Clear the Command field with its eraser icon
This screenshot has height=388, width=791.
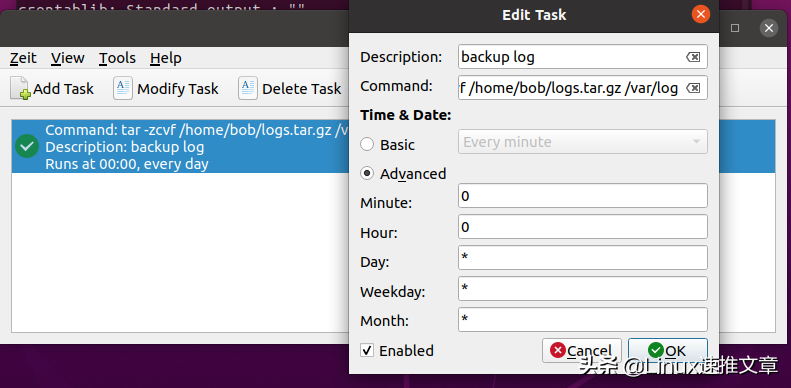[693, 88]
